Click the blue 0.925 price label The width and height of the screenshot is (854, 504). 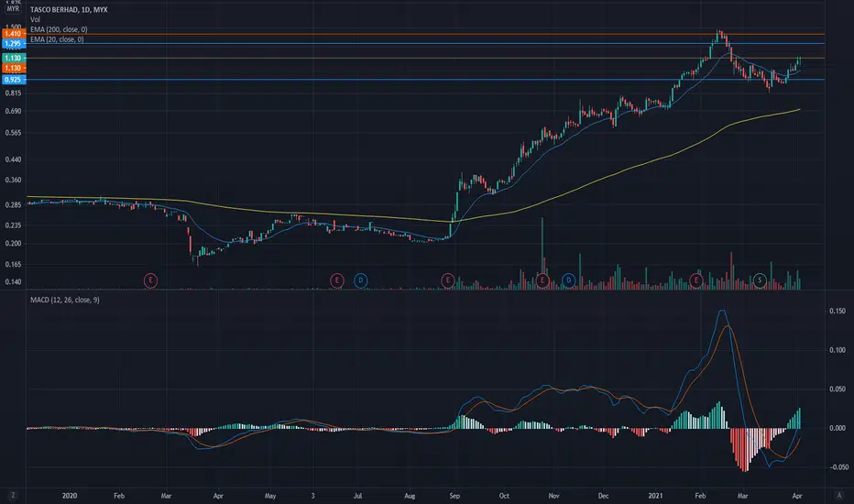click(13, 80)
